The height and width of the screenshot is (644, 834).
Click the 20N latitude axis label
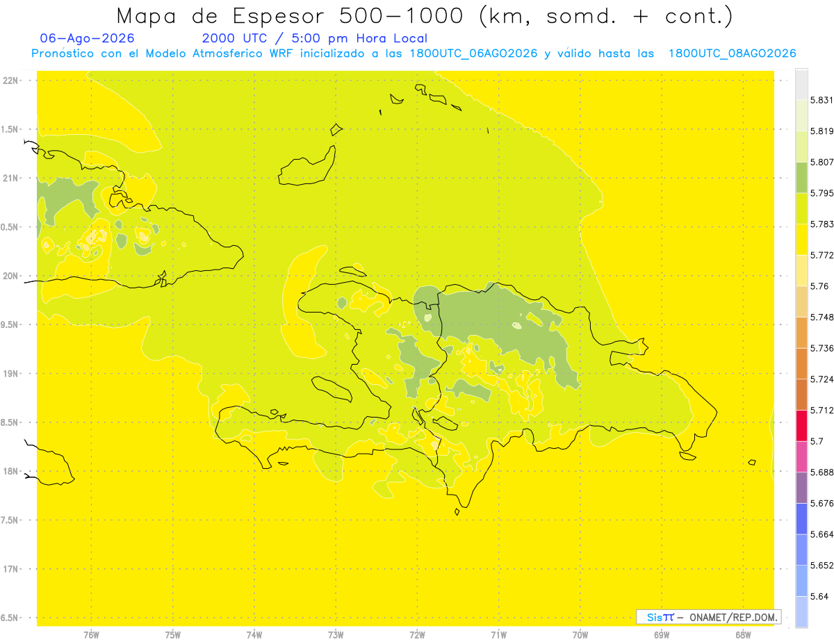(x=10, y=276)
